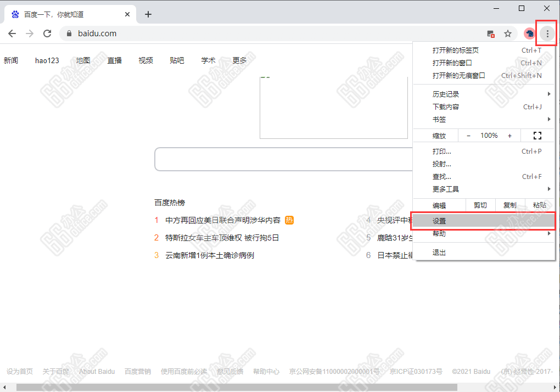The width and height of the screenshot is (560, 392).
Task: Click the 复制 button in edit row
Action: (509, 205)
